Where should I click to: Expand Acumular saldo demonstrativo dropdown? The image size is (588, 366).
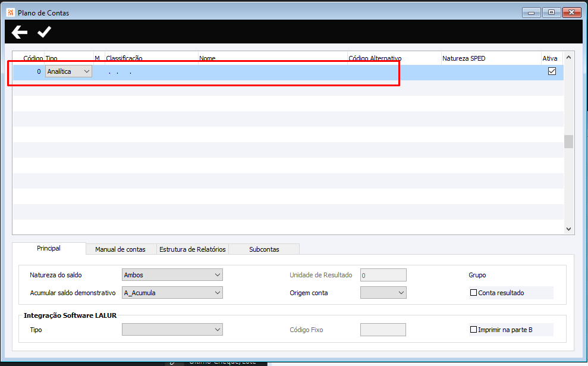pyautogui.click(x=172, y=293)
